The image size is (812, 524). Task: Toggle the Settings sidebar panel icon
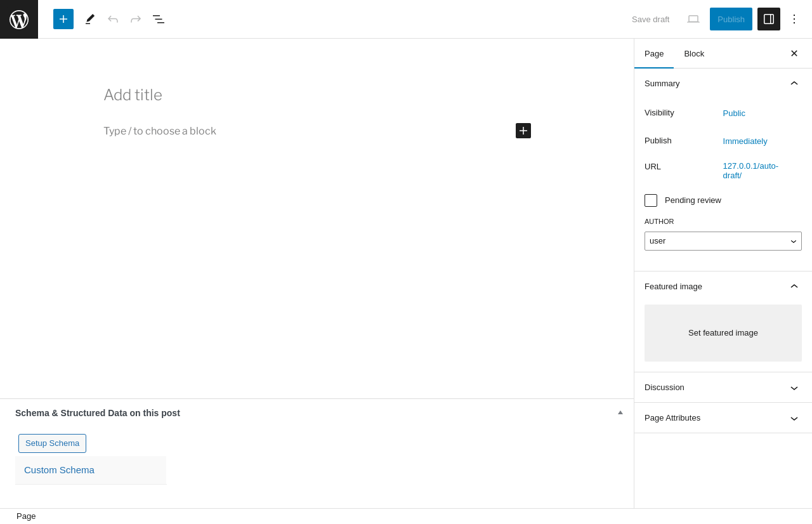click(x=769, y=19)
